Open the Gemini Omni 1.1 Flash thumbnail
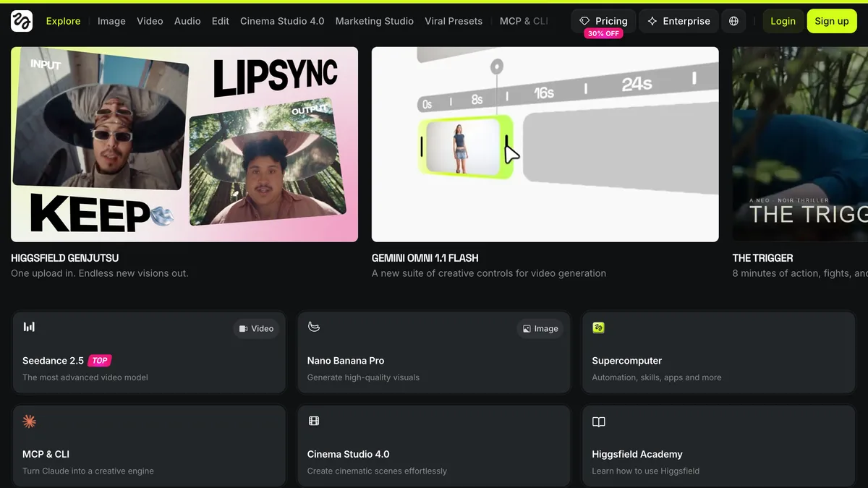868x488 pixels. click(x=545, y=144)
